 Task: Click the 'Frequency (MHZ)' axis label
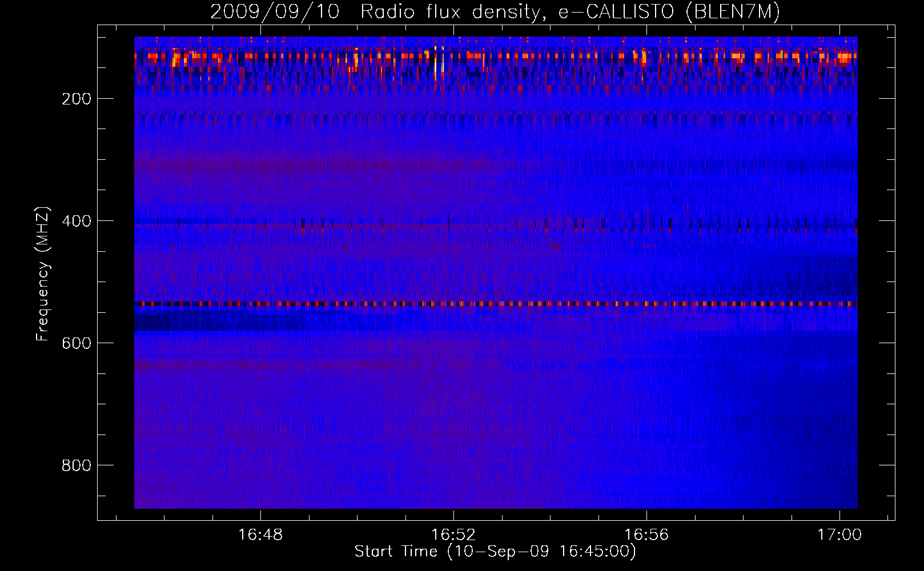(x=43, y=274)
